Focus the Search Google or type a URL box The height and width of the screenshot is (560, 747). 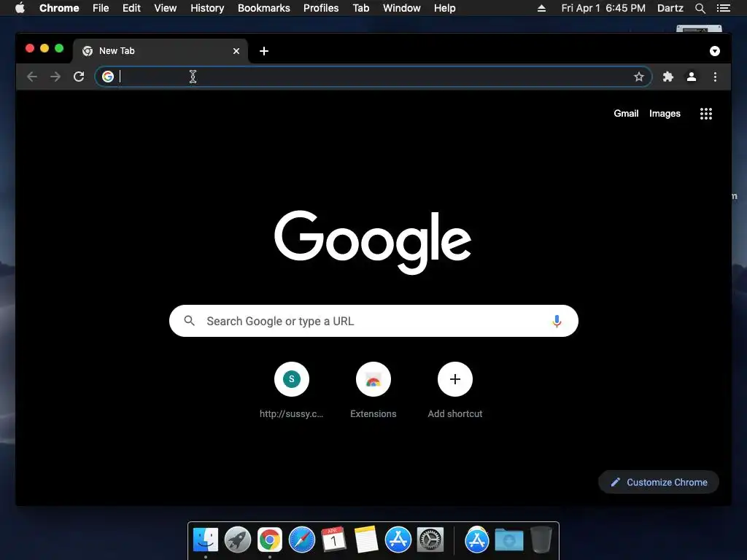373,321
